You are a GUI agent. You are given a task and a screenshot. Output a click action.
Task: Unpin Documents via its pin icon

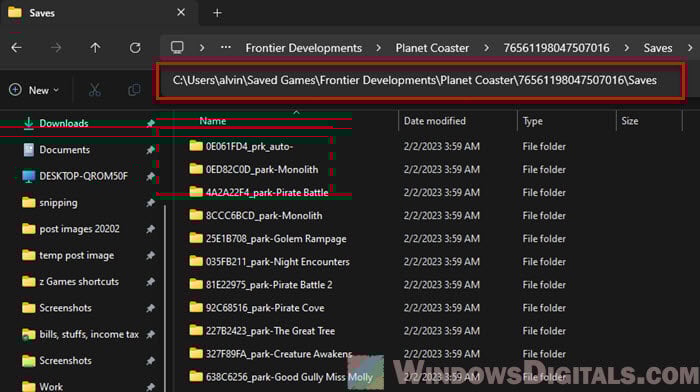[150, 150]
